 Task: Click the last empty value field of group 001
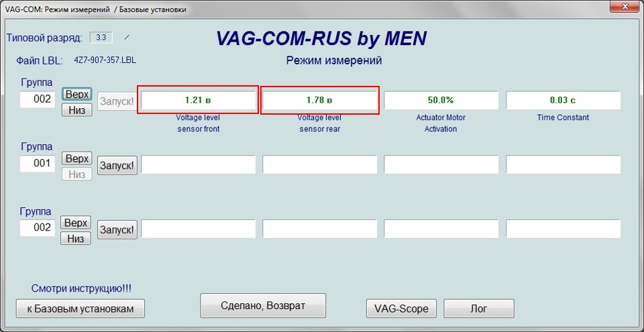(563, 164)
